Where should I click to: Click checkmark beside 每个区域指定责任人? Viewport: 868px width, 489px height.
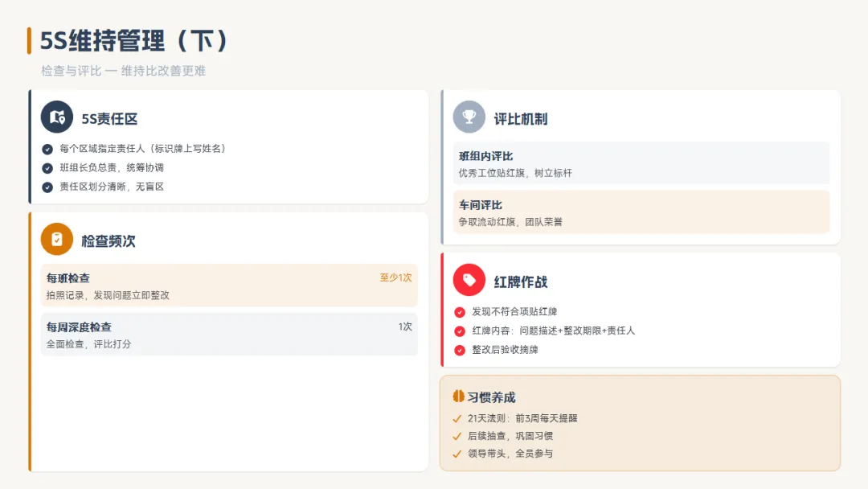pos(47,149)
